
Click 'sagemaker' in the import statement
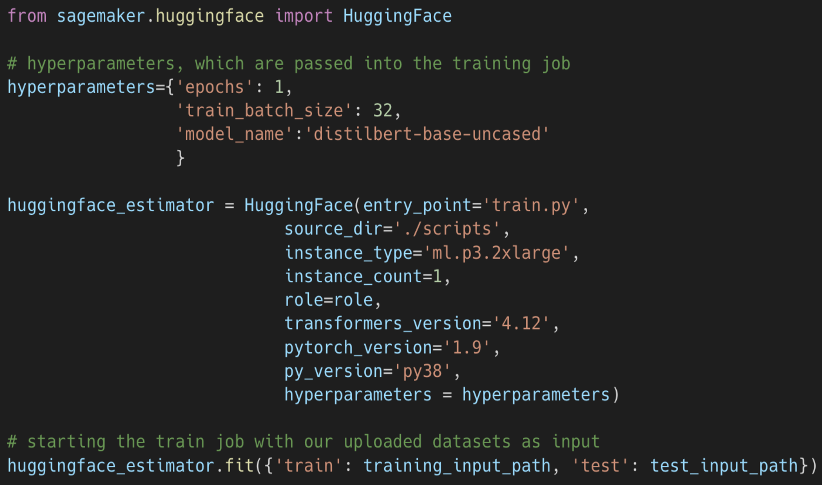click(x=101, y=16)
